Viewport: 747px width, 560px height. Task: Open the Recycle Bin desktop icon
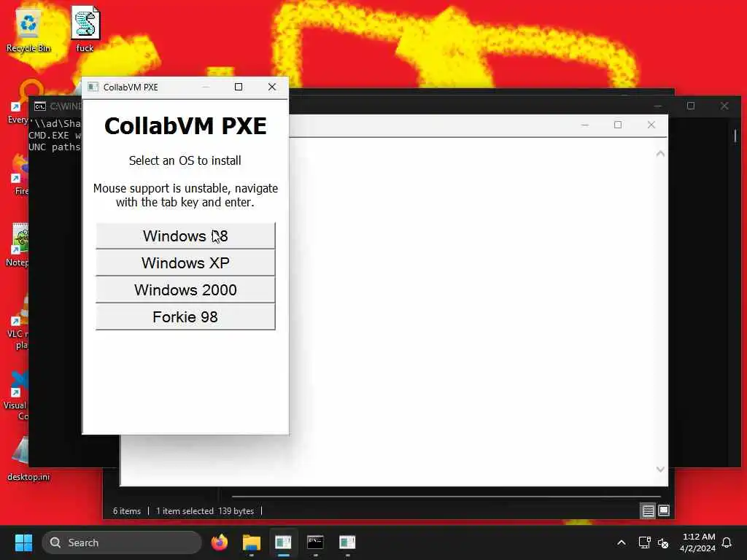tap(28, 30)
